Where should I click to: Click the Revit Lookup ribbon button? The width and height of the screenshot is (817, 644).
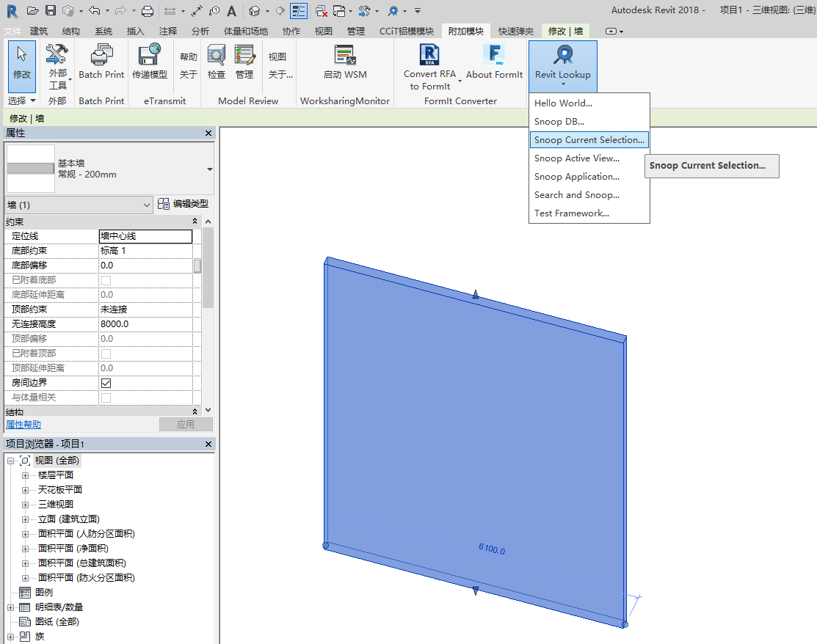tap(563, 66)
